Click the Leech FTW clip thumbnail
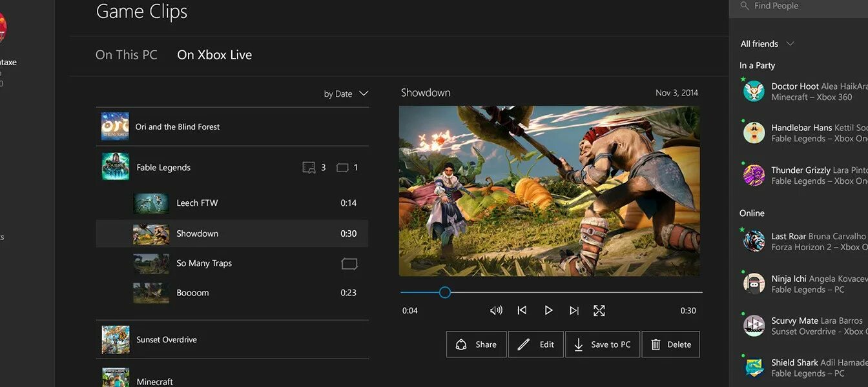Screen dimensions: 868x387 [x=151, y=203]
